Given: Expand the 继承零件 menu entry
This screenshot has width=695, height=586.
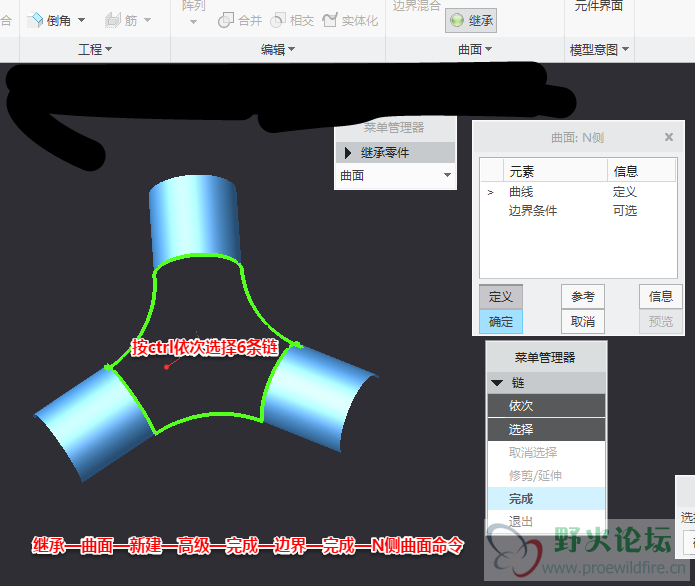Looking at the screenshot, I should (395, 153).
